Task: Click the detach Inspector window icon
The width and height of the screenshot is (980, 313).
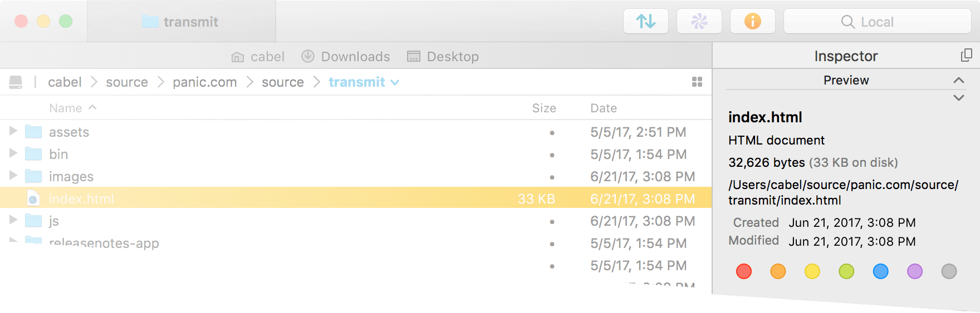Action: pos(966,56)
